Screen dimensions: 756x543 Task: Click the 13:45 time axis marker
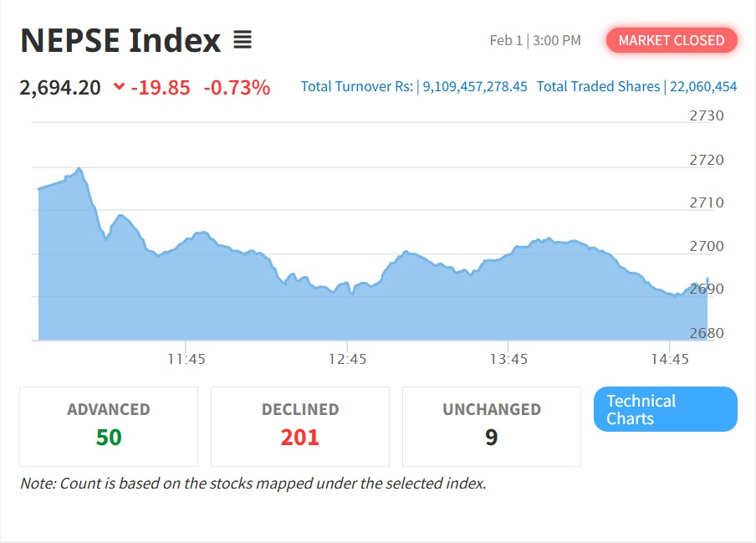click(x=508, y=359)
